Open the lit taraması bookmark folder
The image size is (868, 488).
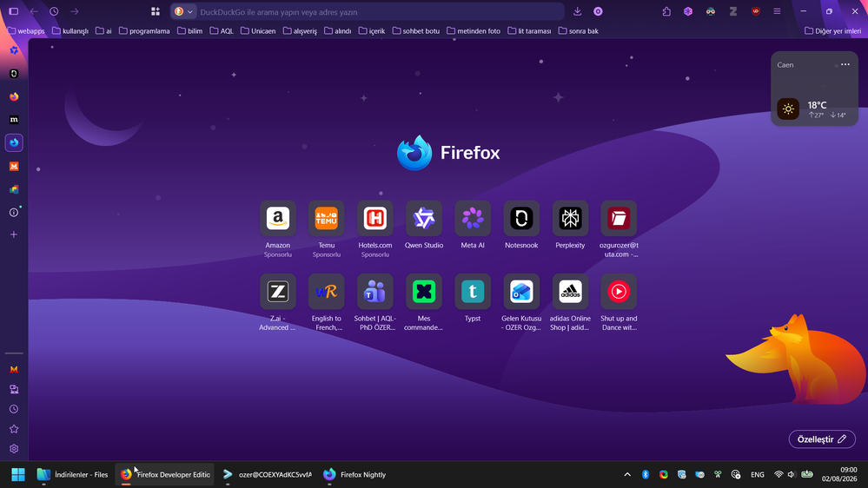coord(529,31)
